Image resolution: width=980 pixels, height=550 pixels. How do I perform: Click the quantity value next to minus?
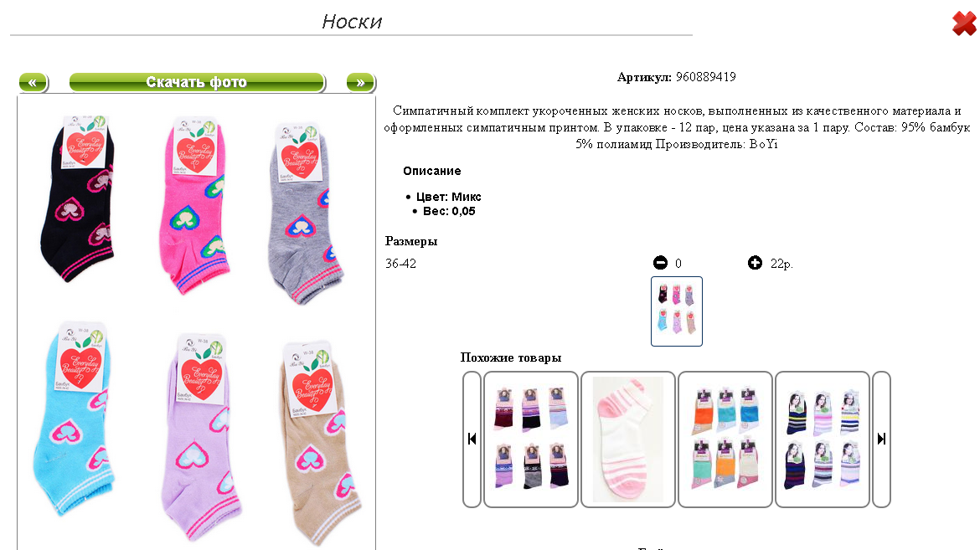[x=678, y=264]
